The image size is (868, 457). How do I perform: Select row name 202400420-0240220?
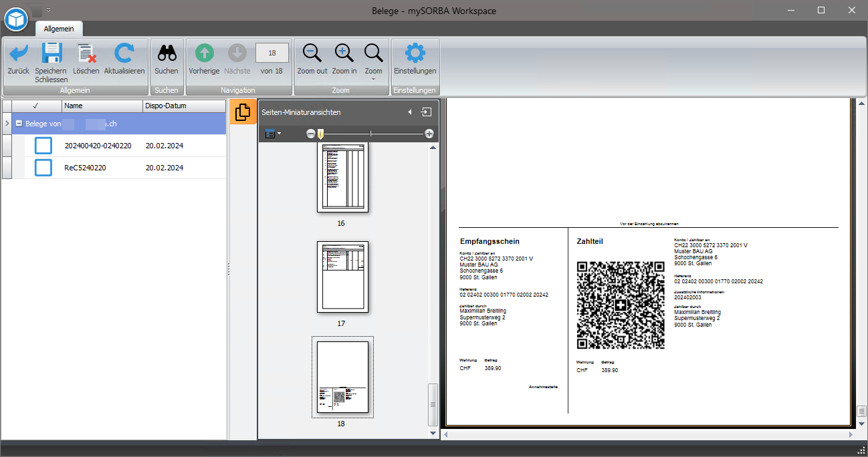[98, 146]
